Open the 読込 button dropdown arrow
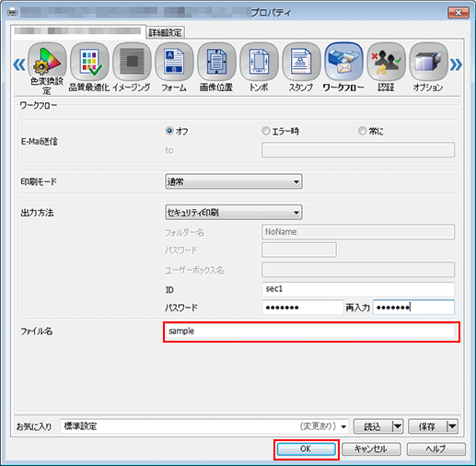Screen dimensions: 476x466 (x=398, y=426)
